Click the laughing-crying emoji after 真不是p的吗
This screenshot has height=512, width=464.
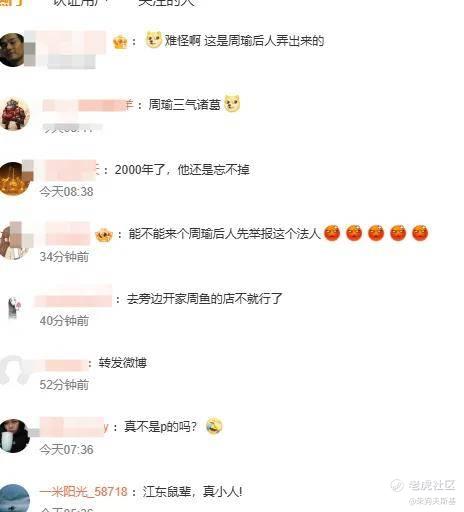pyautogui.click(x=214, y=426)
